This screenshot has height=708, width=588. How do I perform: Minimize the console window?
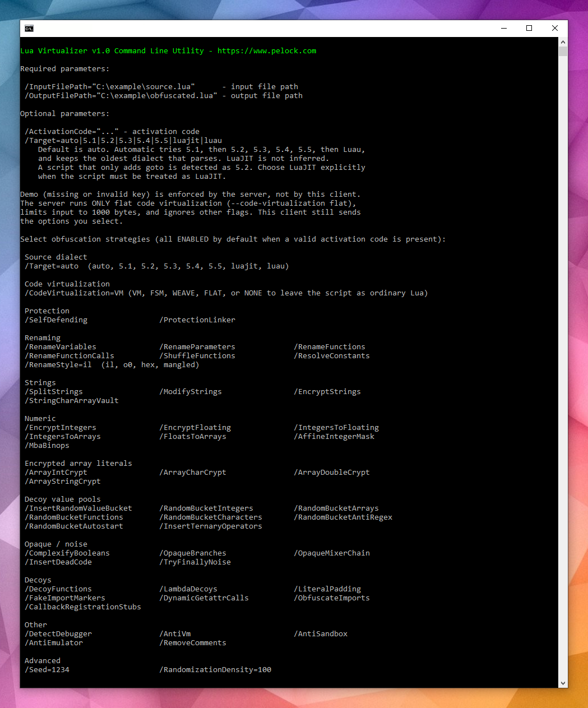pyautogui.click(x=504, y=28)
